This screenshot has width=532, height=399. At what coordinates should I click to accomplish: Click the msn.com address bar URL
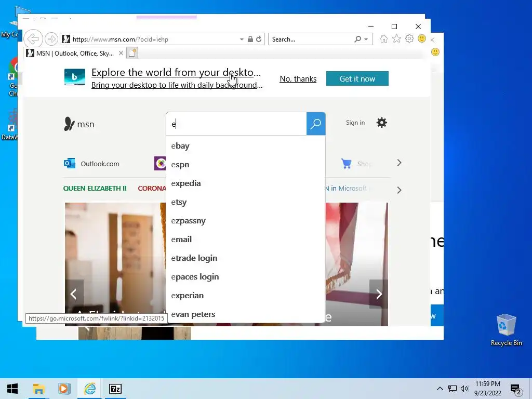point(121,39)
